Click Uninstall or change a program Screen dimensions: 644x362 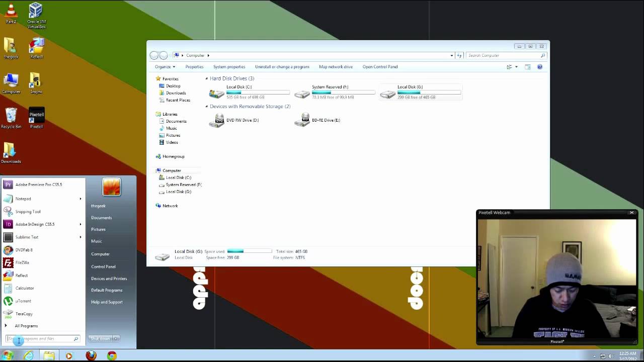pos(282,67)
